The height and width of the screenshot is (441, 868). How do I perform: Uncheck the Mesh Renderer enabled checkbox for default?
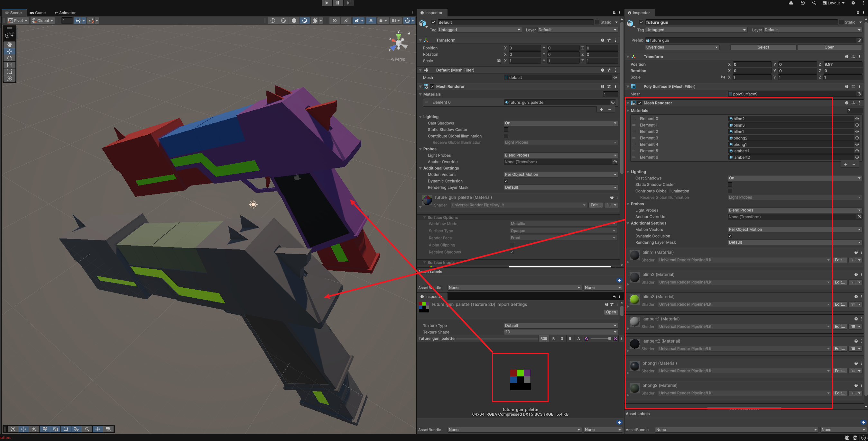click(x=432, y=86)
